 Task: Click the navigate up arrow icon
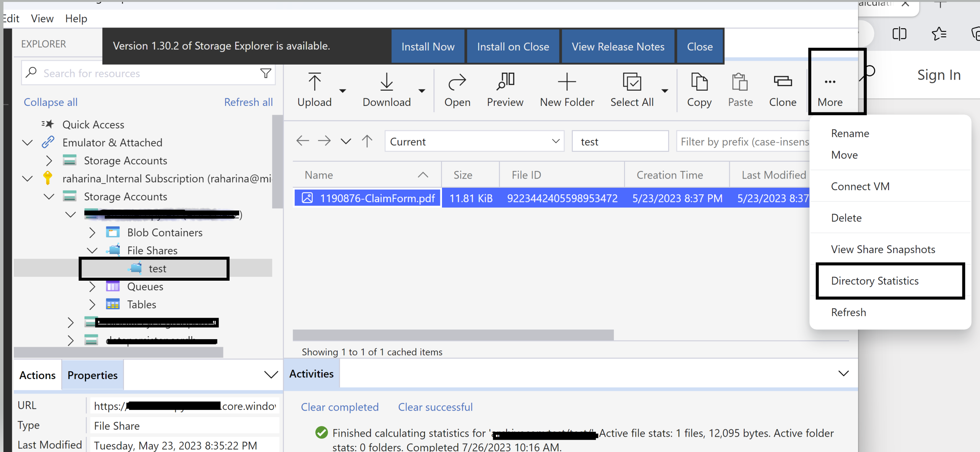367,141
